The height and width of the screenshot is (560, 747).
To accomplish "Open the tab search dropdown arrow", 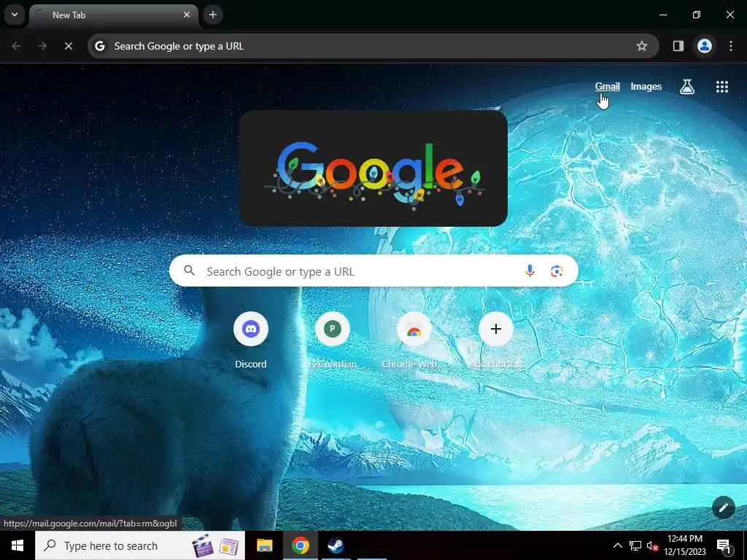I will point(15,15).
